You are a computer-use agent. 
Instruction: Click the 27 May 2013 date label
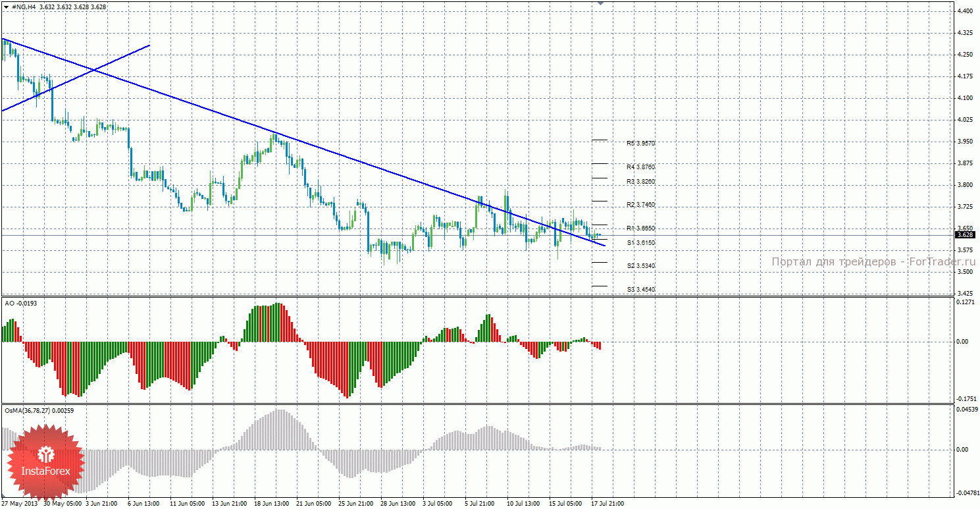pos(18,504)
